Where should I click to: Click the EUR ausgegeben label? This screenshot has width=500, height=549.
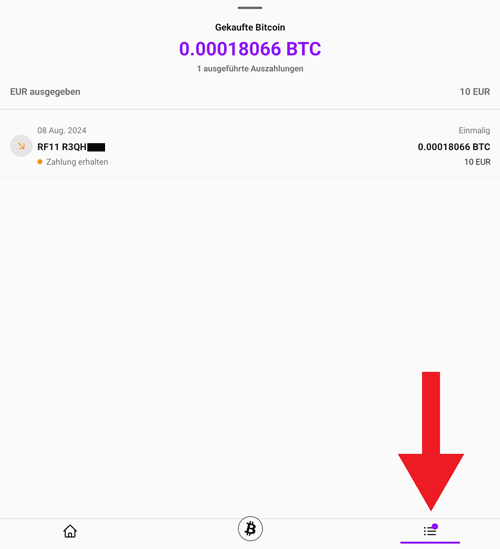coord(45,92)
